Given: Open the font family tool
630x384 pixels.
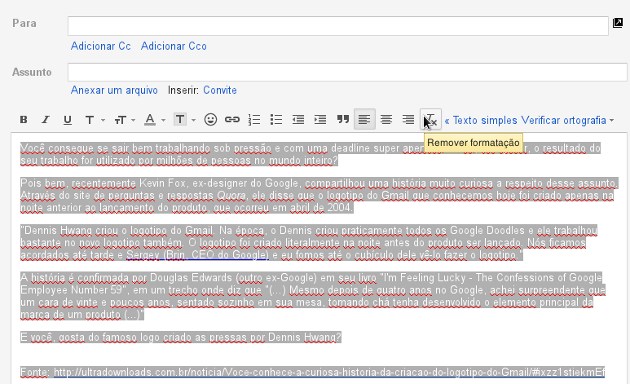Looking at the screenshot, I should click(x=89, y=120).
